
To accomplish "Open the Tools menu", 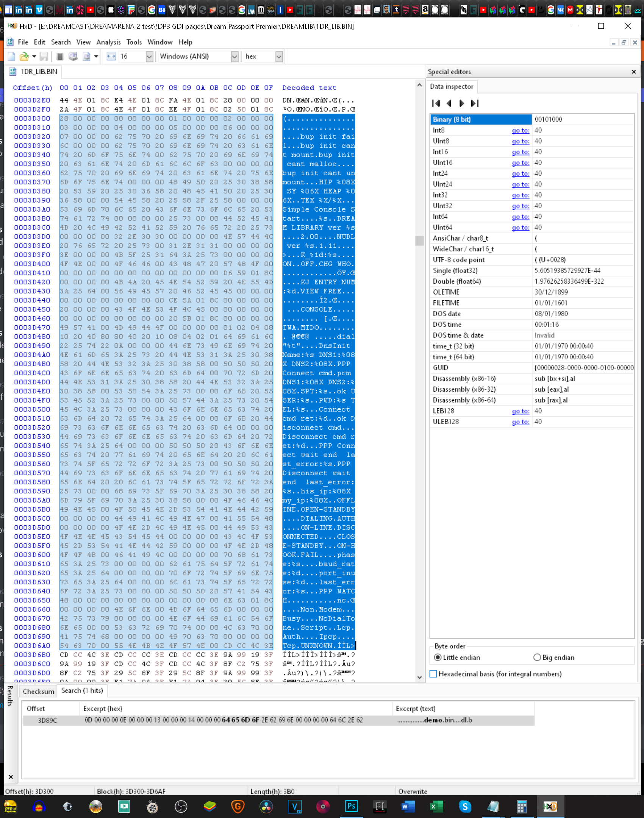I will (134, 42).
